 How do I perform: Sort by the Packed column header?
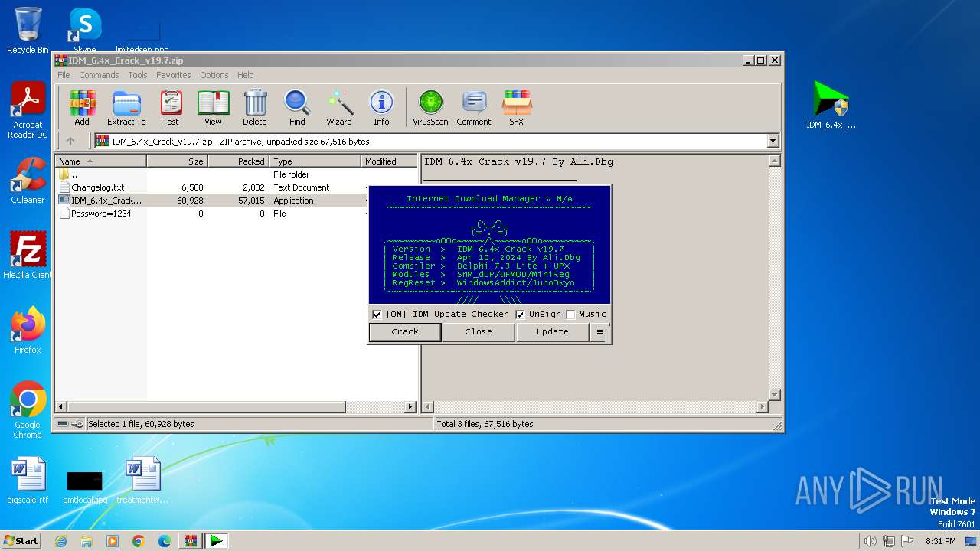(238, 161)
